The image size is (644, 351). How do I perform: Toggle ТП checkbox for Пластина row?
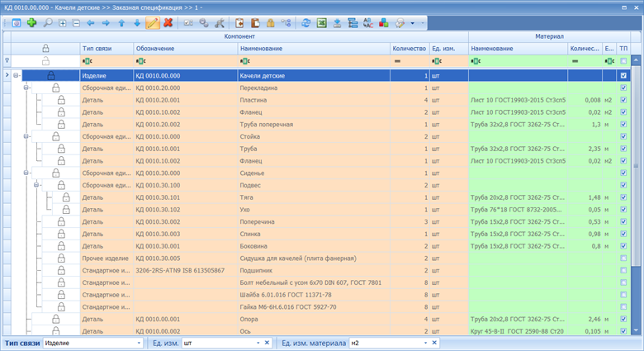point(623,100)
